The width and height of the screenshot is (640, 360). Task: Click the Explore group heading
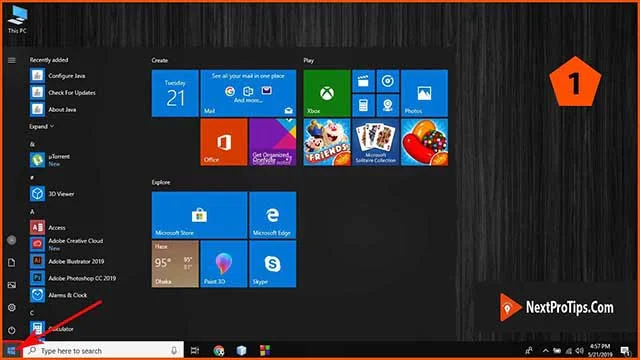point(161,182)
